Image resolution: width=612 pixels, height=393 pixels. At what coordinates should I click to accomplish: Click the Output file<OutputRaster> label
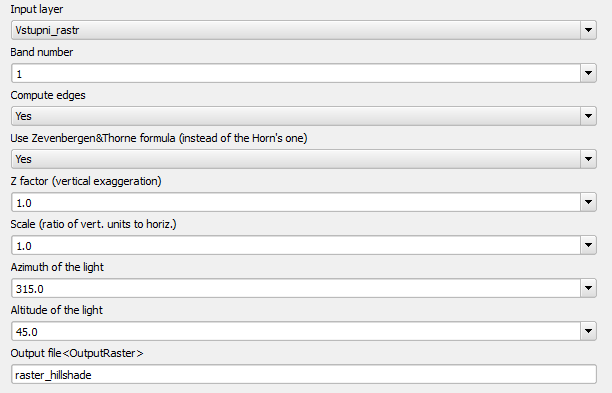coord(77,353)
